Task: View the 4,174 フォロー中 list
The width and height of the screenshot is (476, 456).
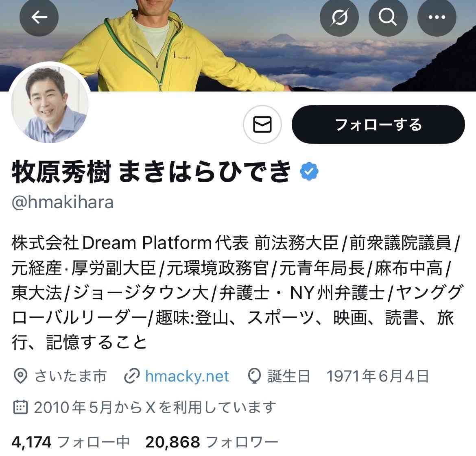Action: (x=71, y=442)
